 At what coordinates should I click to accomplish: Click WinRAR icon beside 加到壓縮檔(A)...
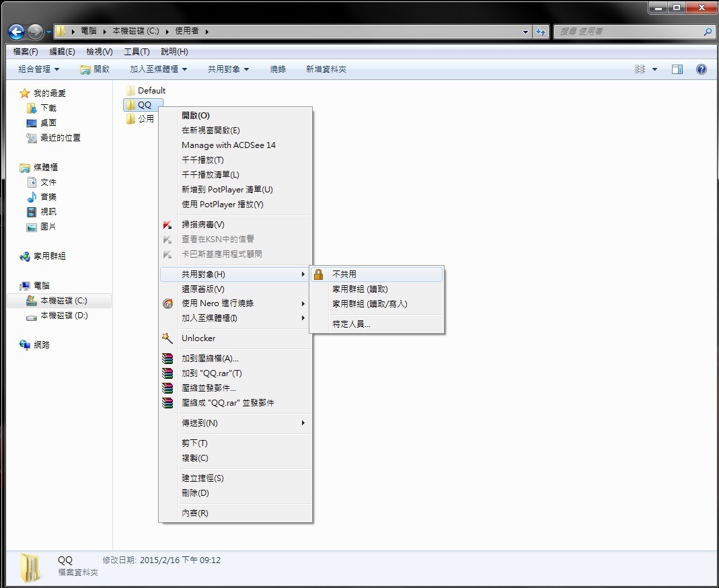[x=168, y=359]
